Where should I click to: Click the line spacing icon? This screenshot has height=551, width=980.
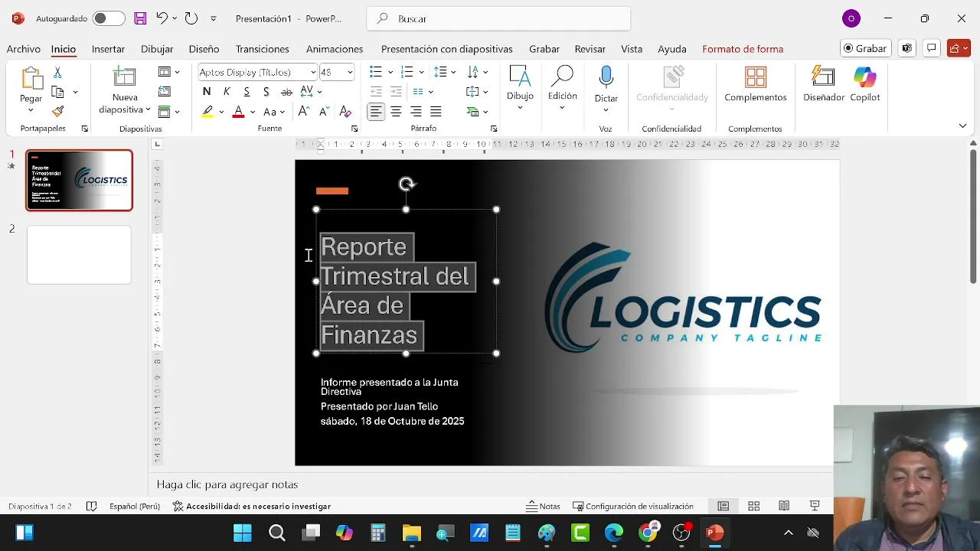(x=440, y=72)
